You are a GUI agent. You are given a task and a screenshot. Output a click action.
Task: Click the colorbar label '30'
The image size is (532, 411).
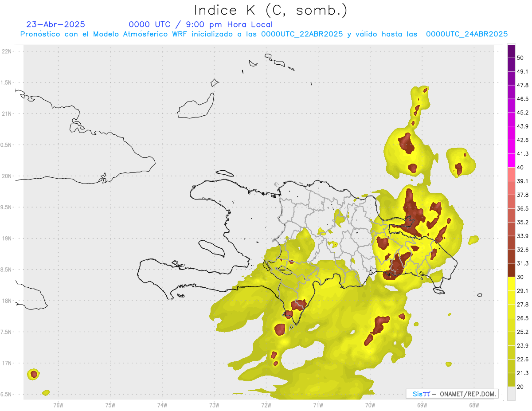521,277
